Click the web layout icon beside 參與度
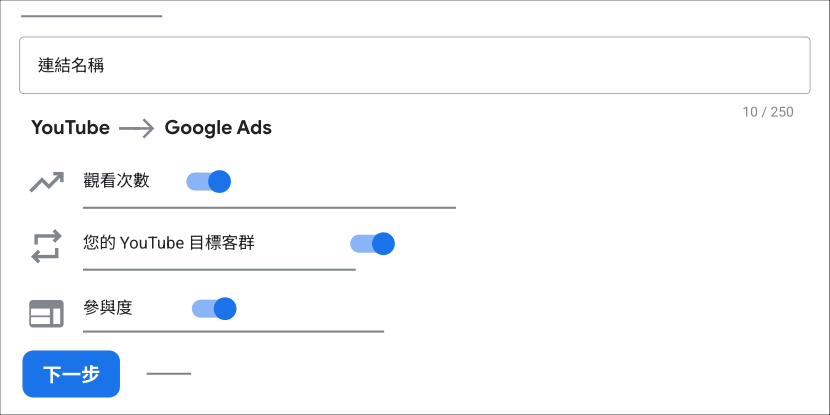830x415 pixels. 46,313
